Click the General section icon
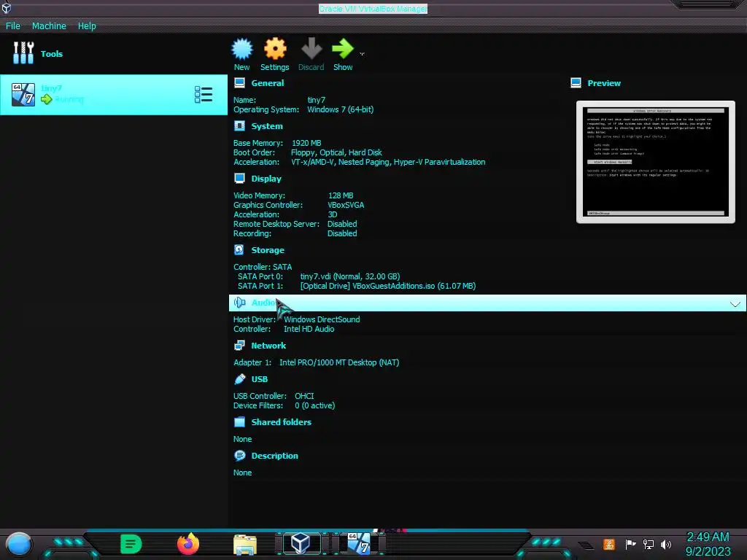 [239, 83]
